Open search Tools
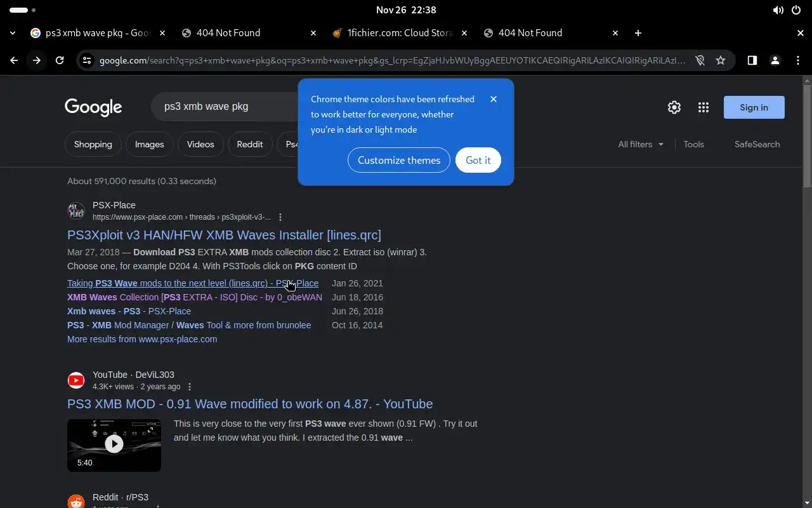The height and width of the screenshot is (508, 812). [x=693, y=144]
